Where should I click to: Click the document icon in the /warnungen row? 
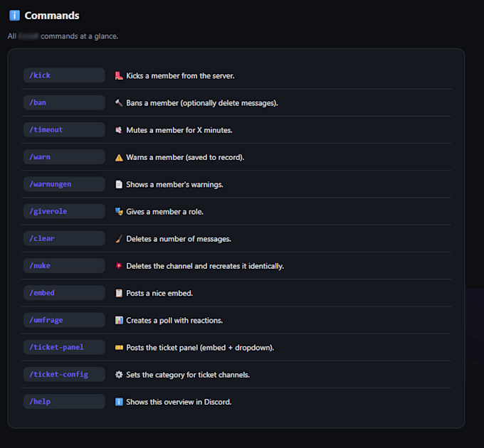tap(119, 184)
